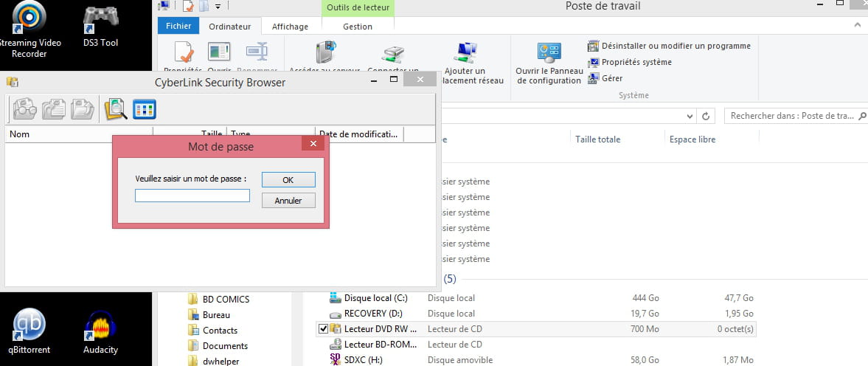The image size is (868, 366).
Task: Click the Désinstaller ou modifier un programme icon
Action: point(594,46)
